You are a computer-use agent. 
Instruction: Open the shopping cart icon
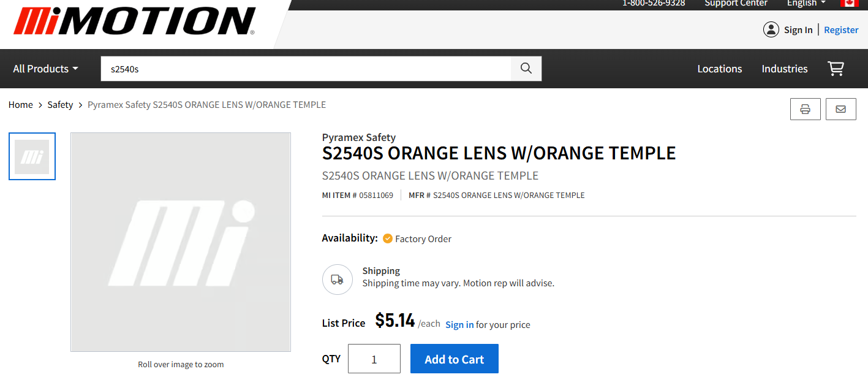836,69
